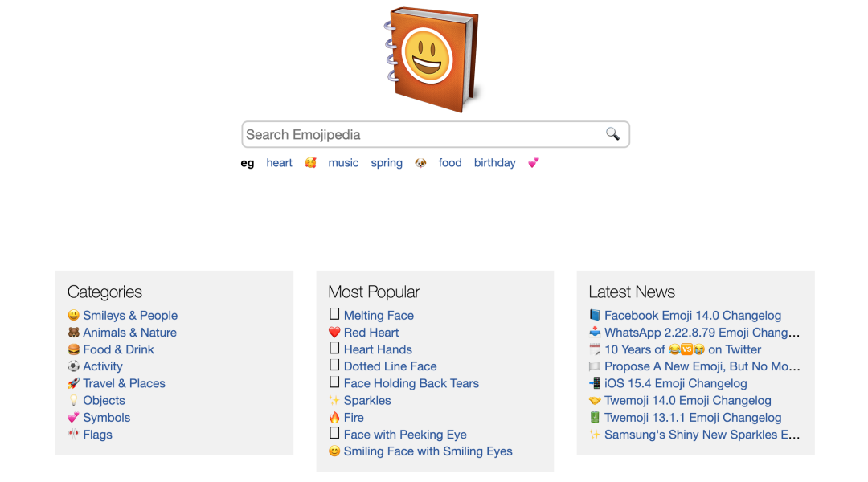Click the rocket icon beside Travel & Places
The image size is (868, 482).
(74, 383)
